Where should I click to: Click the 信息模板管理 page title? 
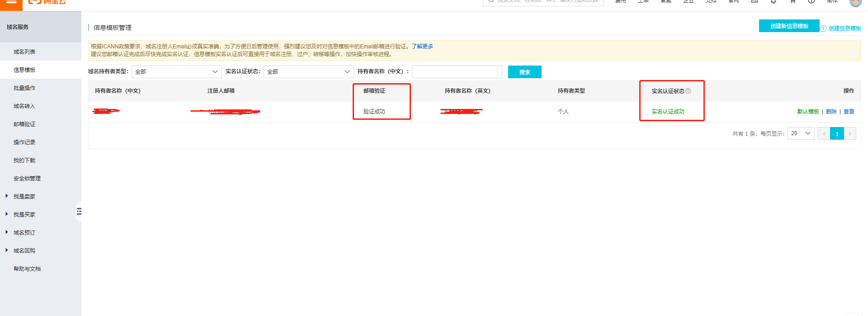[x=113, y=28]
